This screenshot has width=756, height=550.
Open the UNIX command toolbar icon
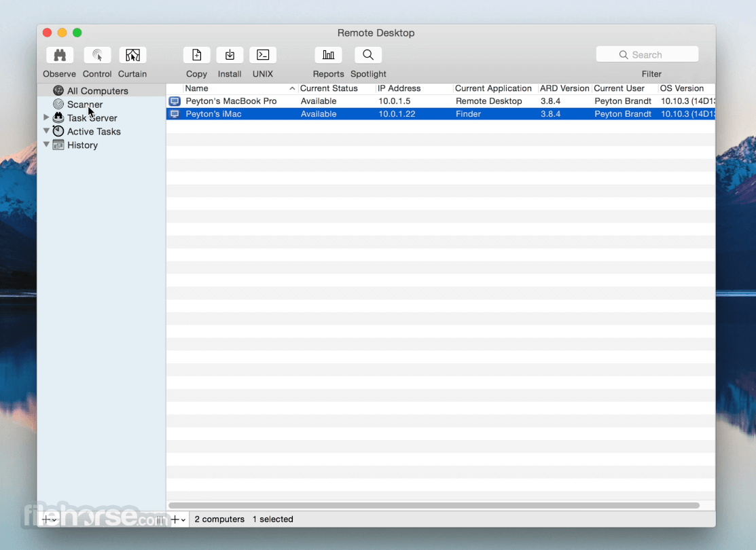click(x=263, y=55)
